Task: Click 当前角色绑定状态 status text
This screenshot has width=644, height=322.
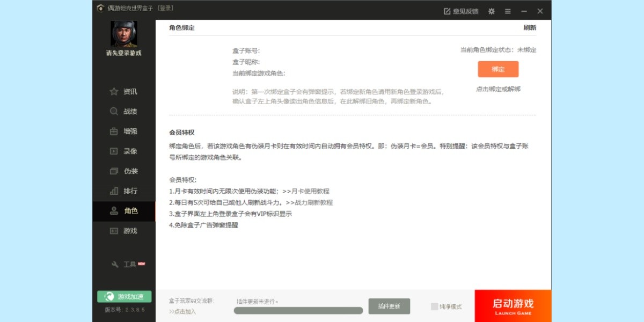Action: 498,50
